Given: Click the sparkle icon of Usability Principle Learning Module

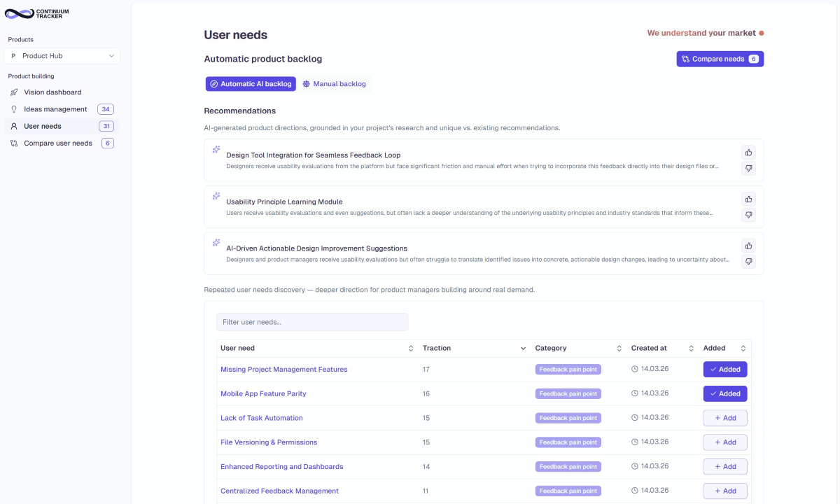Looking at the screenshot, I should click(x=216, y=196).
